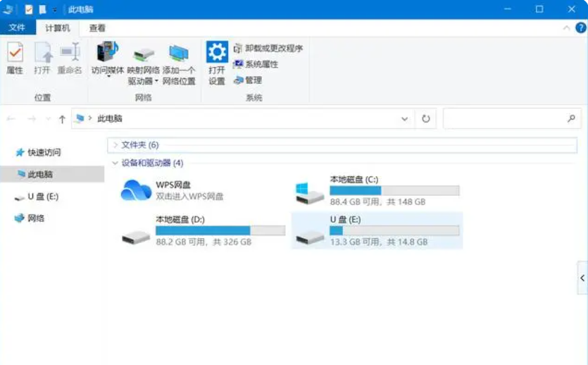Click the up-one-level arrow button
The height and width of the screenshot is (365, 588).
(x=62, y=119)
